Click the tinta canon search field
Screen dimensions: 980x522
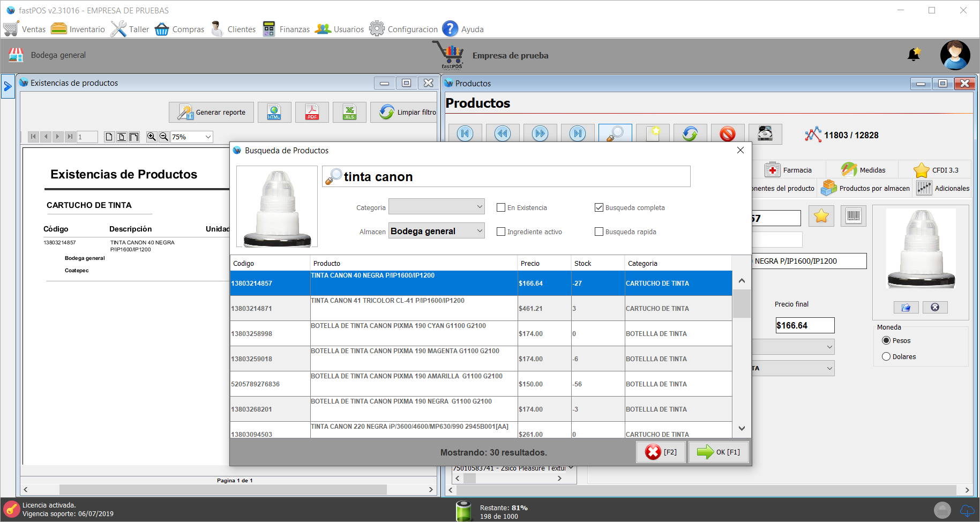click(514, 177)
